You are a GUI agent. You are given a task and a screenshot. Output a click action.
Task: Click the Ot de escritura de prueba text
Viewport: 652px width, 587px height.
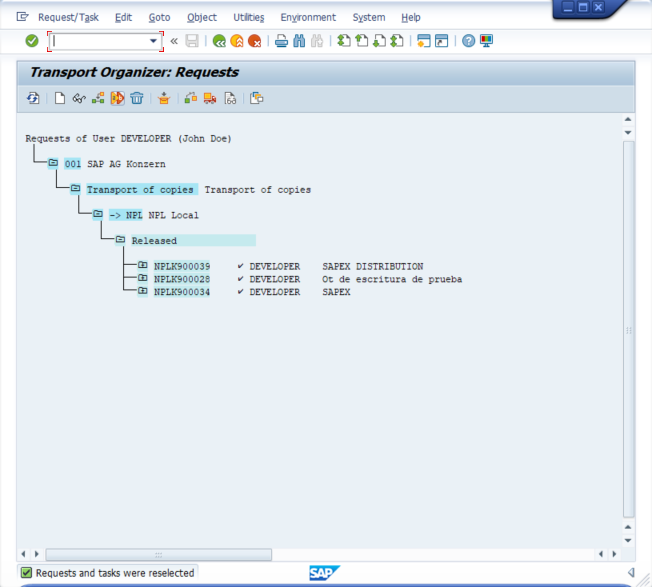pyautogui.click(x=392, y=279)
